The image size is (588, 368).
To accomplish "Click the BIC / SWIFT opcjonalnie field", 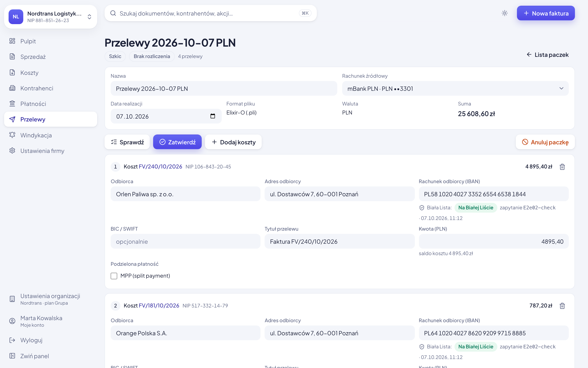I will pyautogui.click(x=185, y=241).
